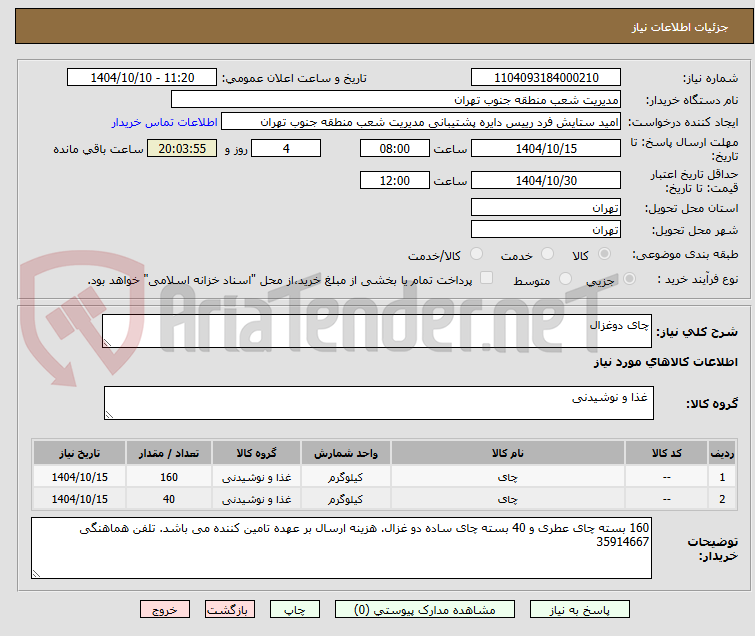The width and height of the screenshot is (755, 636).
Task: Click the چاپ print button
Action: tap(295, 610)
